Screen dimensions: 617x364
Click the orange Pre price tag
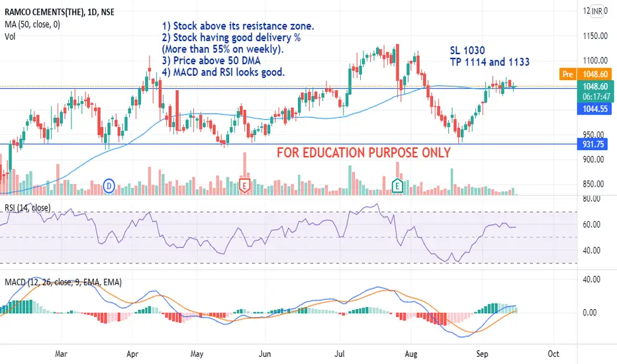568,74
